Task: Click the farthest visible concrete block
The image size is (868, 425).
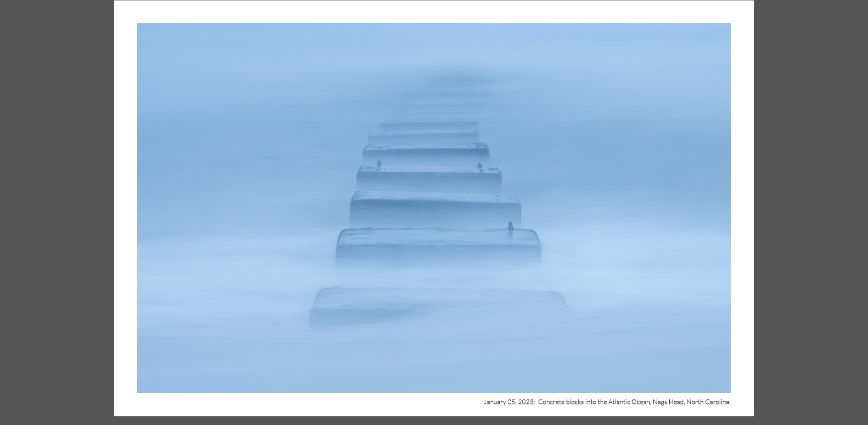Action: tap(428, 125)
